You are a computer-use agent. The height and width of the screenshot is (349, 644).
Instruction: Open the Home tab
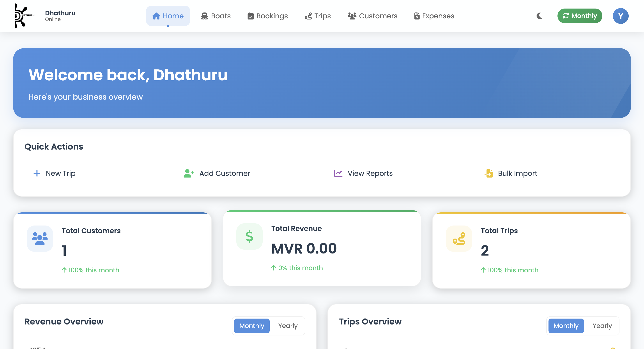(x=168, y=16)
